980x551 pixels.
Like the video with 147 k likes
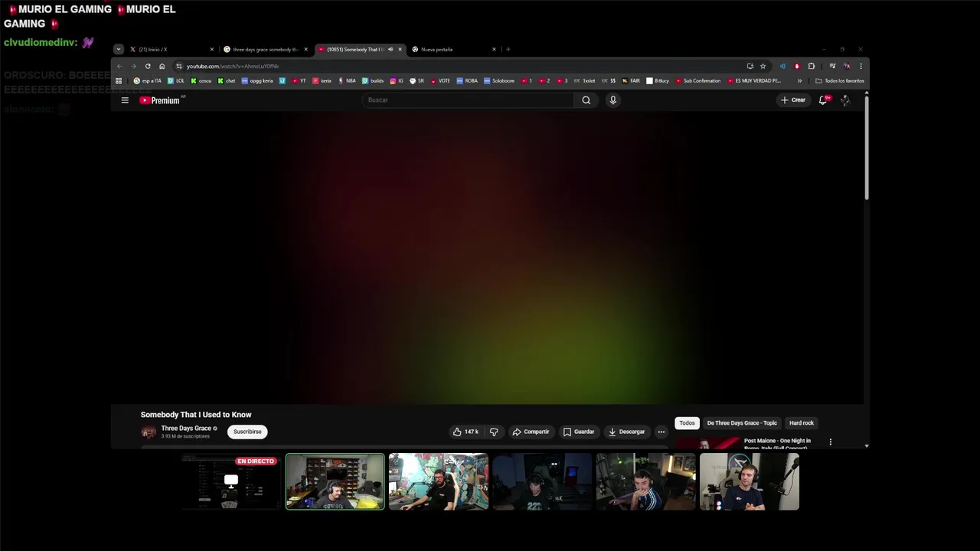465,432
